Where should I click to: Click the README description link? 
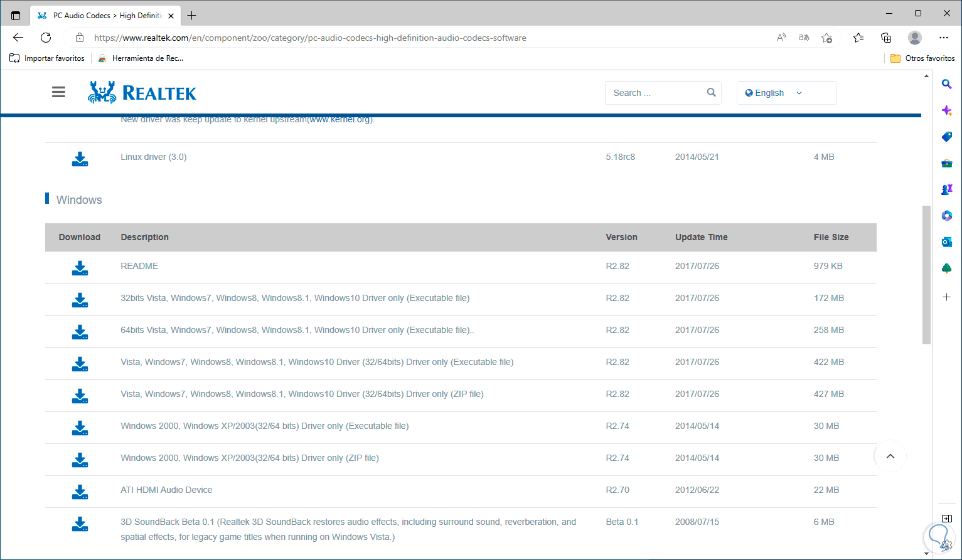pos(139,266)
